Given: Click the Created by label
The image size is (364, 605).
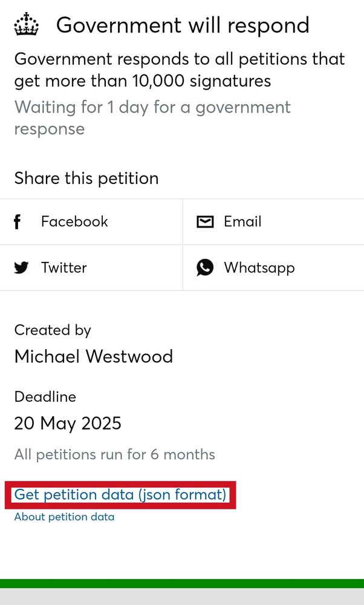Looking at the screenshot, I should tap(53, 330).
